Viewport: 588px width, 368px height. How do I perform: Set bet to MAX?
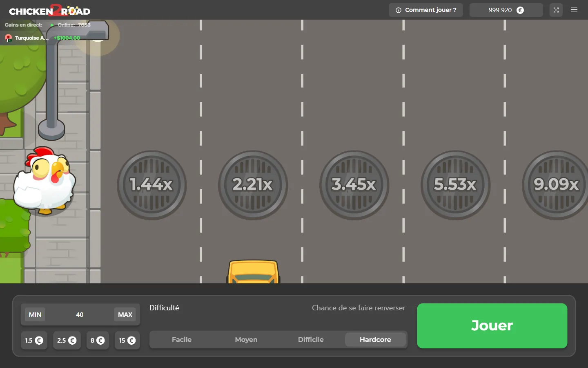tap(125, 314)
